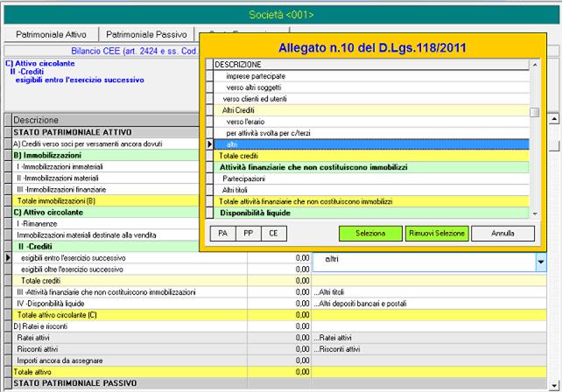The image size is (562, 392).
Task: Open the Patrimoniale Attivo tab
Action: [52, 34]
